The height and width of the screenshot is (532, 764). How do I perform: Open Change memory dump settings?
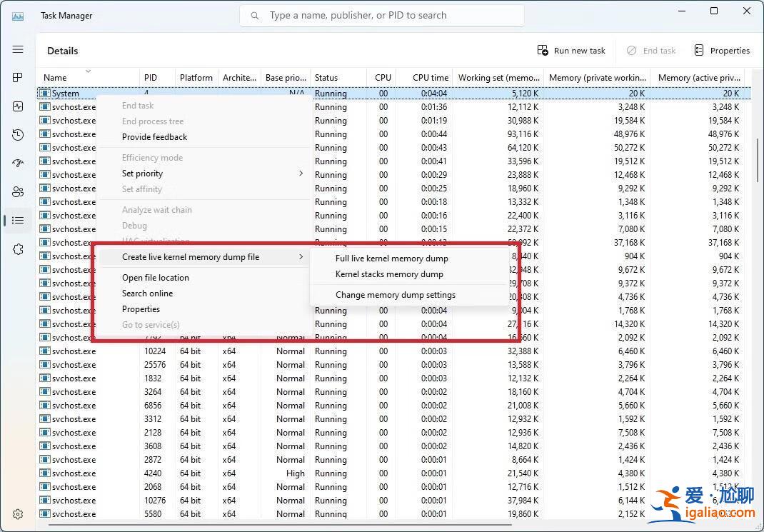(396, 294)
